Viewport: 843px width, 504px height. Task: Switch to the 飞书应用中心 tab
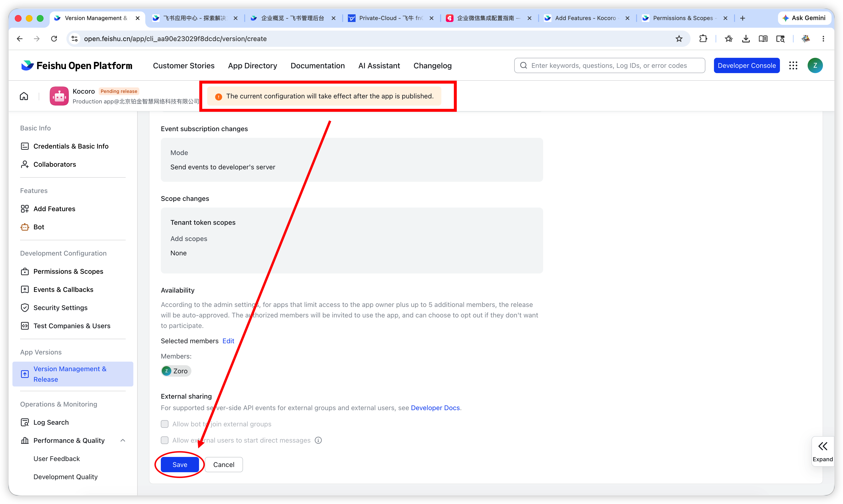click(x=195, y=18)
